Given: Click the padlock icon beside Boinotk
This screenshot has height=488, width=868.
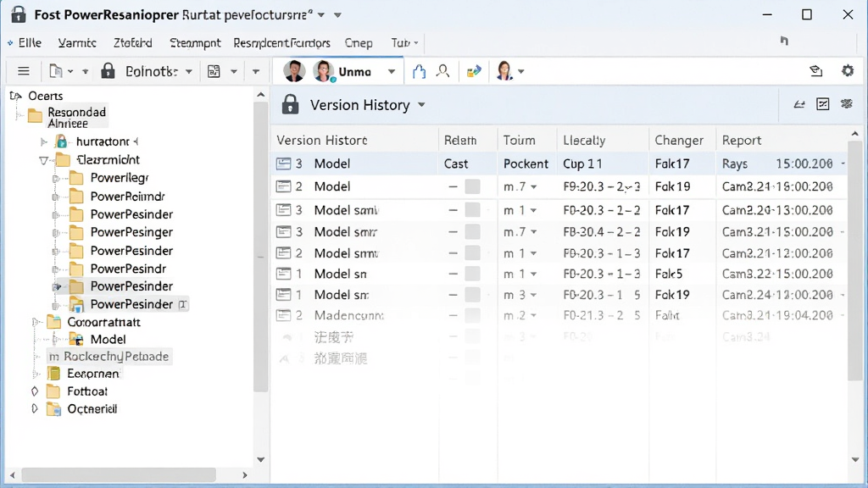Looking at the screenshot, I should point(108,71).
